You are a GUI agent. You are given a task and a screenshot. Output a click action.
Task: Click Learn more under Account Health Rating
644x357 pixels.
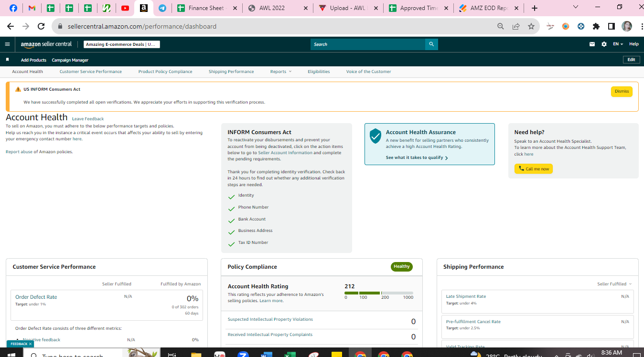[x=271, y=301]
